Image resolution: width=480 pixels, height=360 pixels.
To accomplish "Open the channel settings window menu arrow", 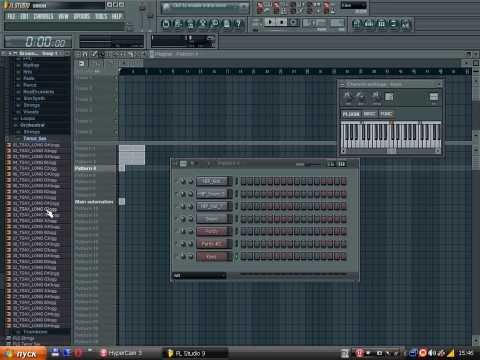I will [x=342, y=84].
